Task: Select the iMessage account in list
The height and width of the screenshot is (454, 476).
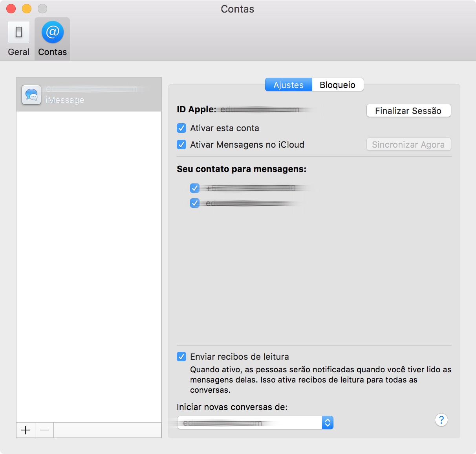Action: [89, 95]
